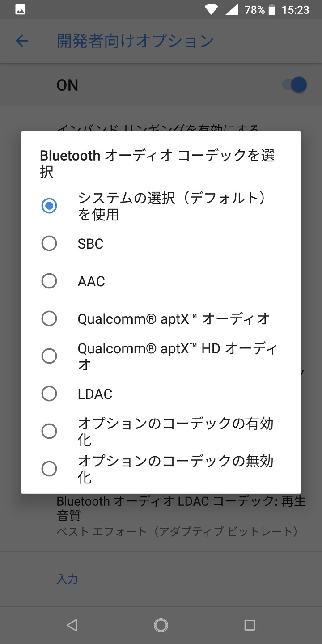Screen dimensions: 322x644
Task: Tap the battery status icon
Action: pyautogui.click(x=272, y=9)
